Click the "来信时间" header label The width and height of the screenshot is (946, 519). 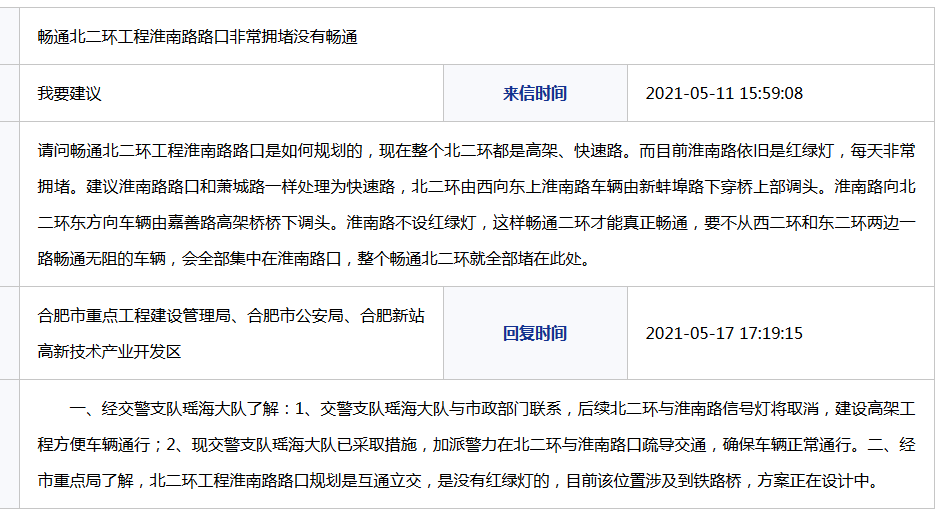[534, 93]
